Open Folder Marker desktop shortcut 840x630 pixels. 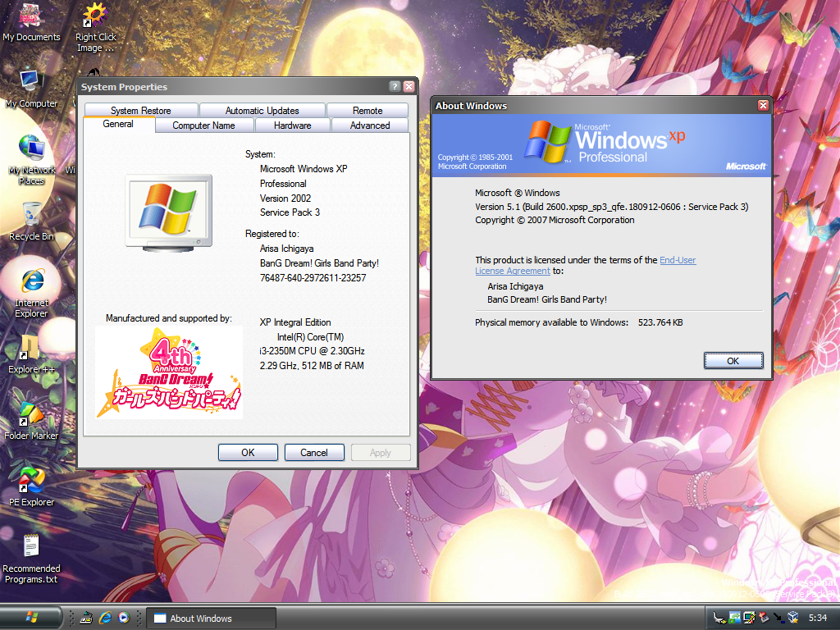[31, 421]
